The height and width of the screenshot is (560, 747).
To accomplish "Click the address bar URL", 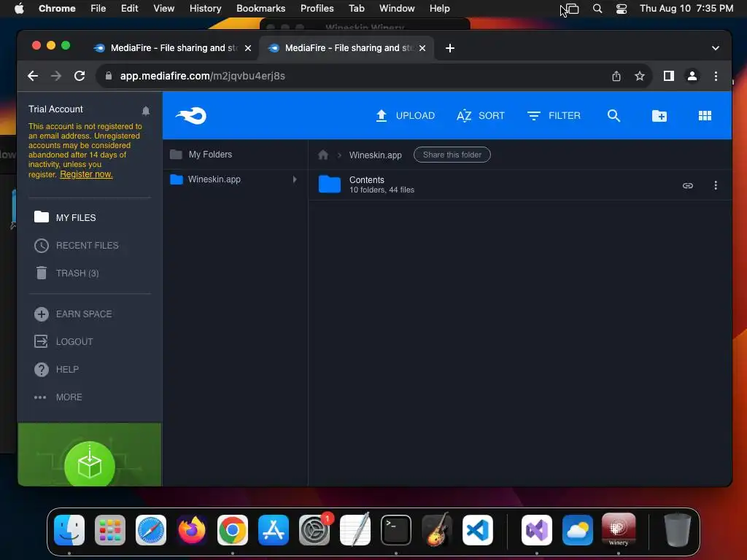I will coord(203,76).
